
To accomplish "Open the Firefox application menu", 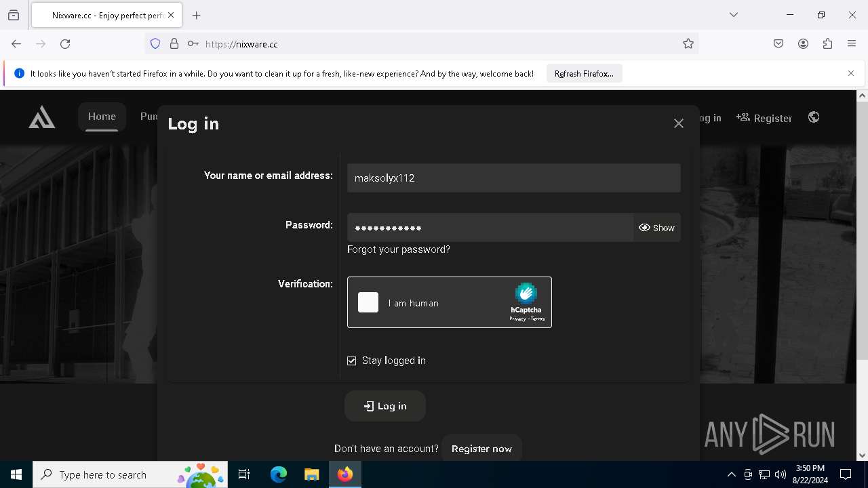I will tap(852, 44).
